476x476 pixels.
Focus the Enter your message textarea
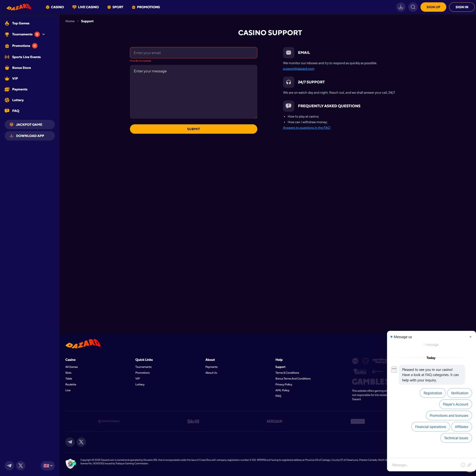coord(193,92)
